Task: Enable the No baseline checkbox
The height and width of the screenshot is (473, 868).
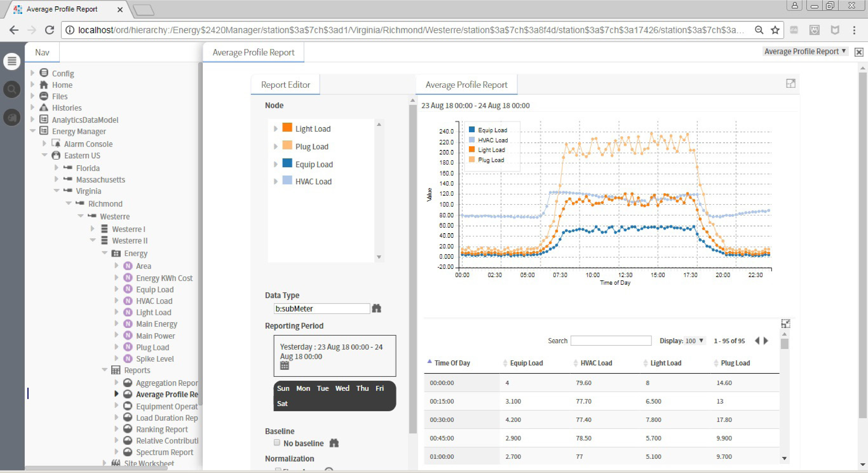Action: [277, 442]
